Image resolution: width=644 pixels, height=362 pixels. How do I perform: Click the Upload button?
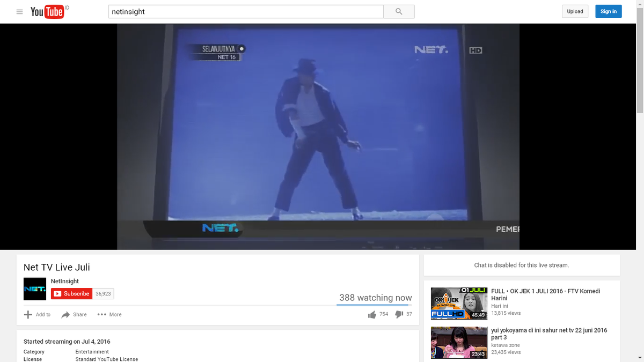575,11
